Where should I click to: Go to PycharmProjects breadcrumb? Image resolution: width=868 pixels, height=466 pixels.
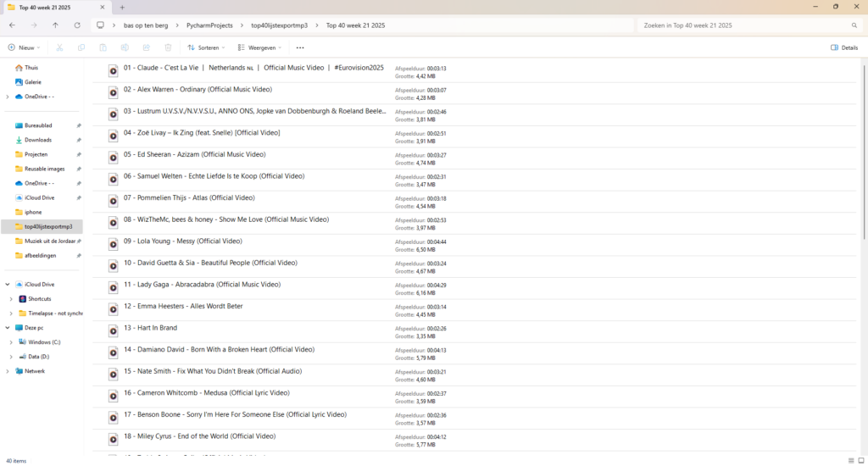click(210, 25)
